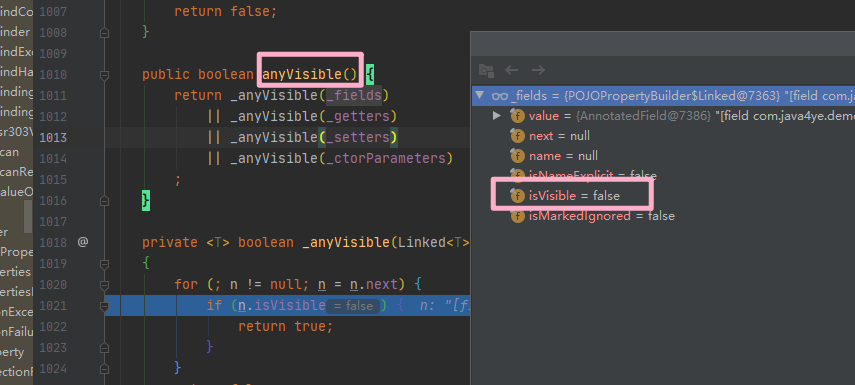Select the 'next = null' row
Image resolution: width=855 pixels, height=385 pixels.
coord(663,136)
